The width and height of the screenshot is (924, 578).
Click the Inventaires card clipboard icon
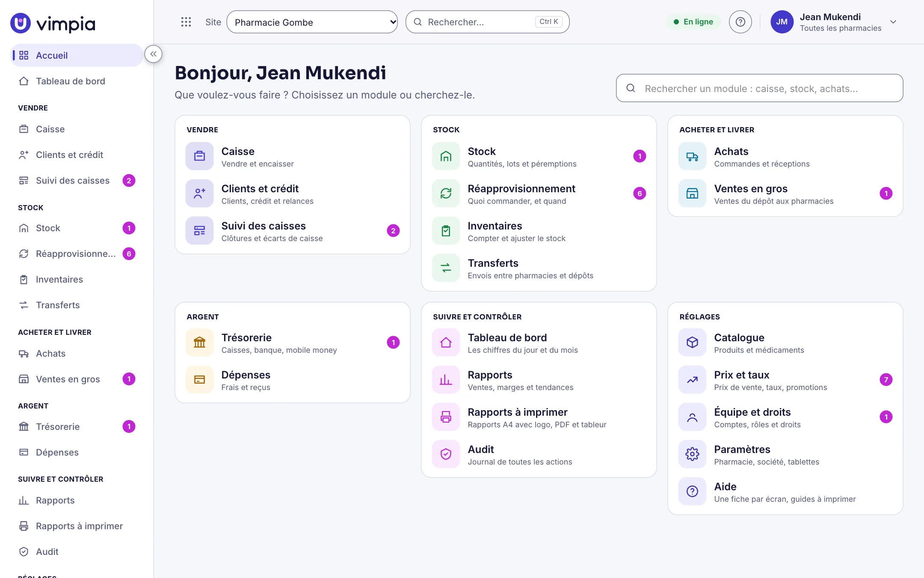446,231
